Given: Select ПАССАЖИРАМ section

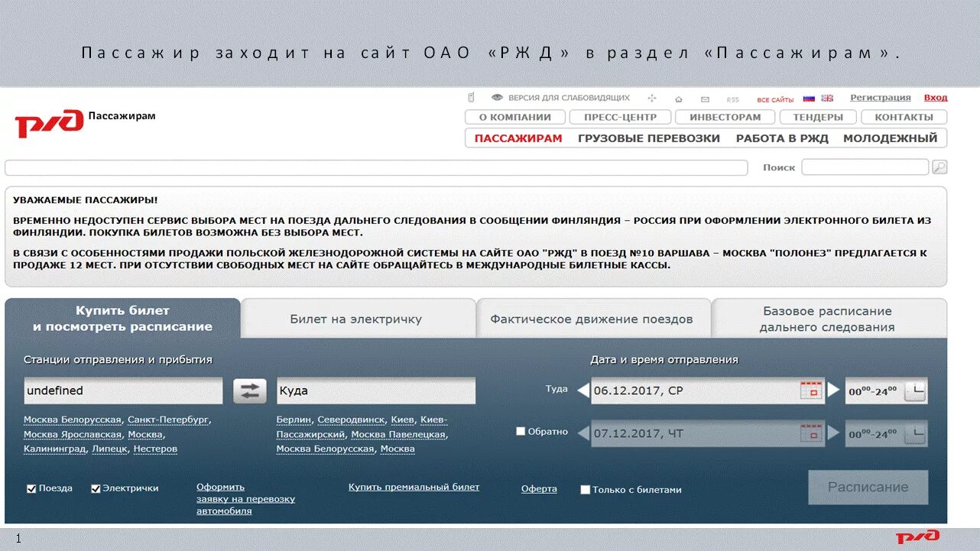Looking at the screenshot, I should point(518,138).
